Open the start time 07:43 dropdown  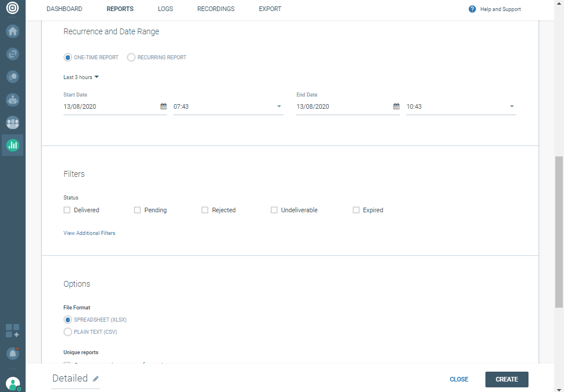(228, 106)
